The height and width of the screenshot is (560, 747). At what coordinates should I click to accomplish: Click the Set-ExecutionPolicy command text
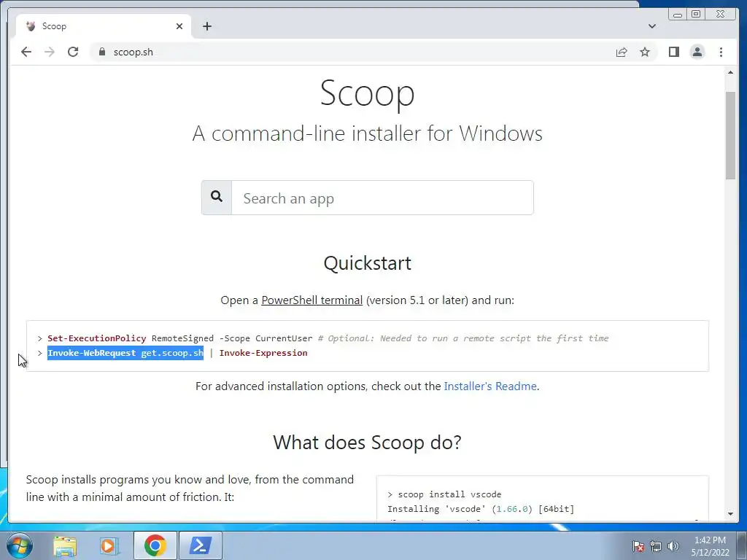(x=97, y=338)
